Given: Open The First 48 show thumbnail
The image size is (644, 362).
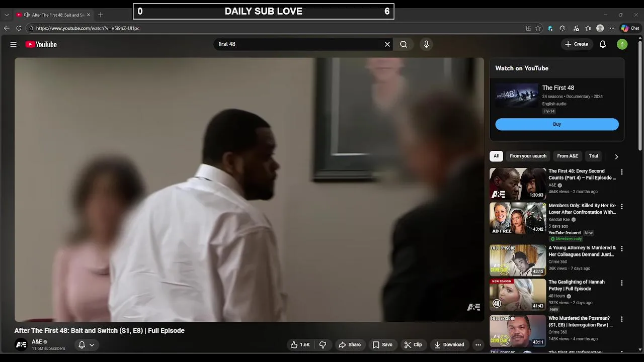Looking at the screenshot, I should click(517, 96).
